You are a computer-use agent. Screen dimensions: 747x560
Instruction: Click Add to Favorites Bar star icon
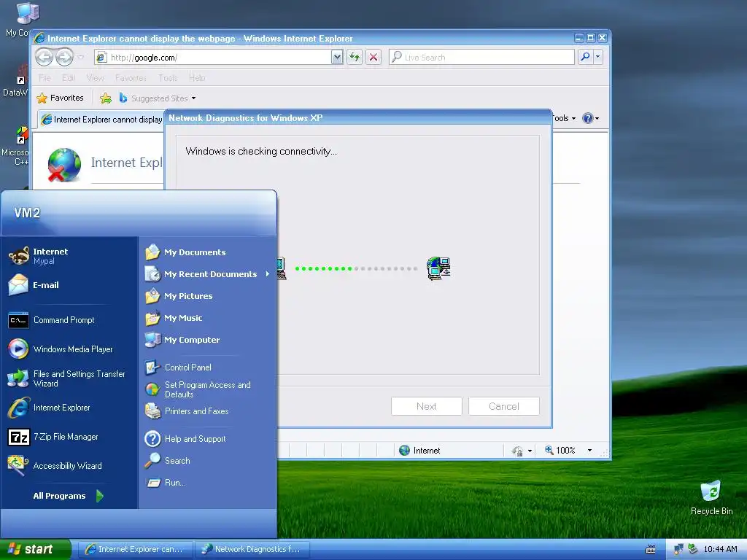coord(106,98)
